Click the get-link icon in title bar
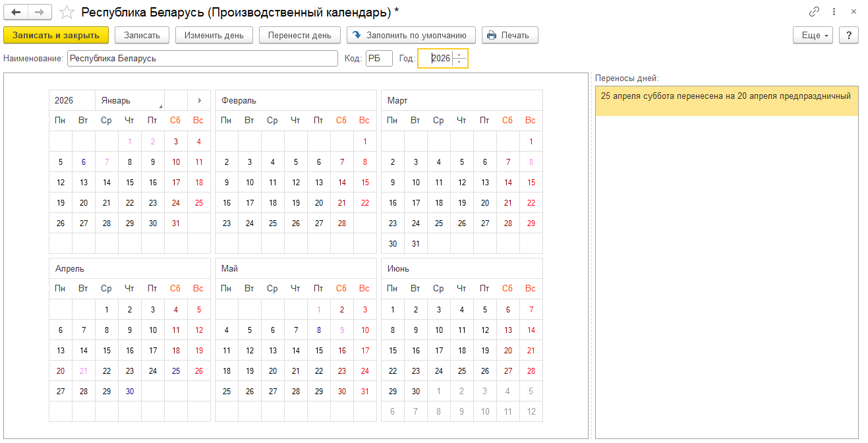Screen dimensions: 868x443 [815, 11]
